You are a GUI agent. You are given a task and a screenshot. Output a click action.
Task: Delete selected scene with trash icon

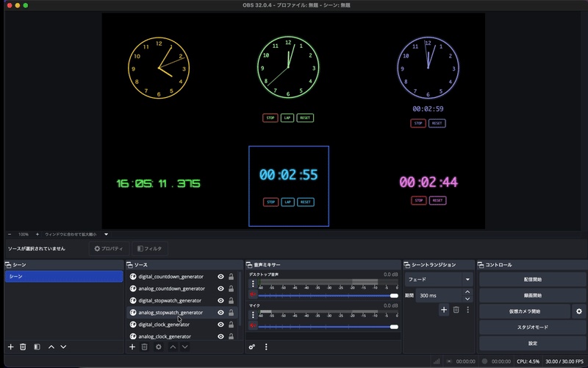coord(23,347)
